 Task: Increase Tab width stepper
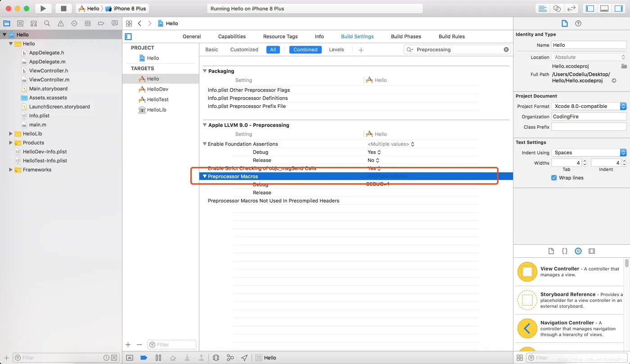pos(585,161)
